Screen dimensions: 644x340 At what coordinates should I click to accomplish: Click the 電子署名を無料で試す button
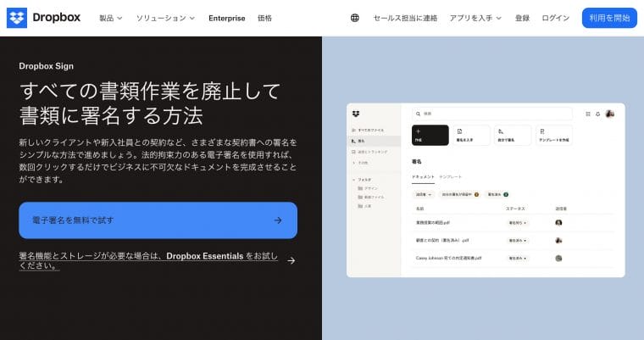pos(158,220)
